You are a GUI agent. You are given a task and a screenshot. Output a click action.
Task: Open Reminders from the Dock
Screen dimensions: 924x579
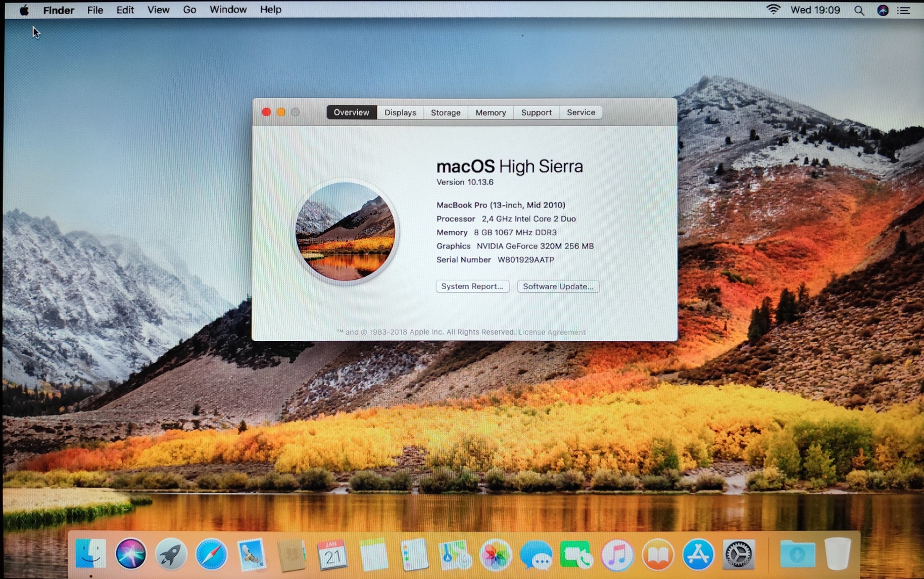[x=414, y=554]
